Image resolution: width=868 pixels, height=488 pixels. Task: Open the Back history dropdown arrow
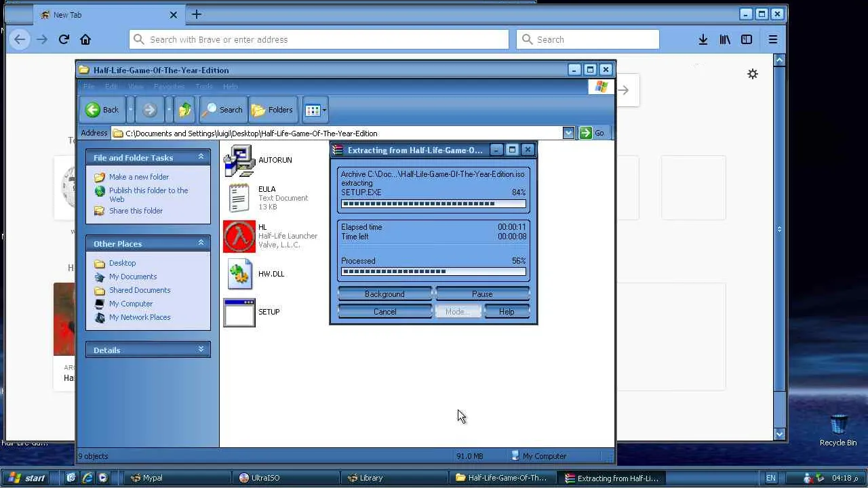(130, 110)
